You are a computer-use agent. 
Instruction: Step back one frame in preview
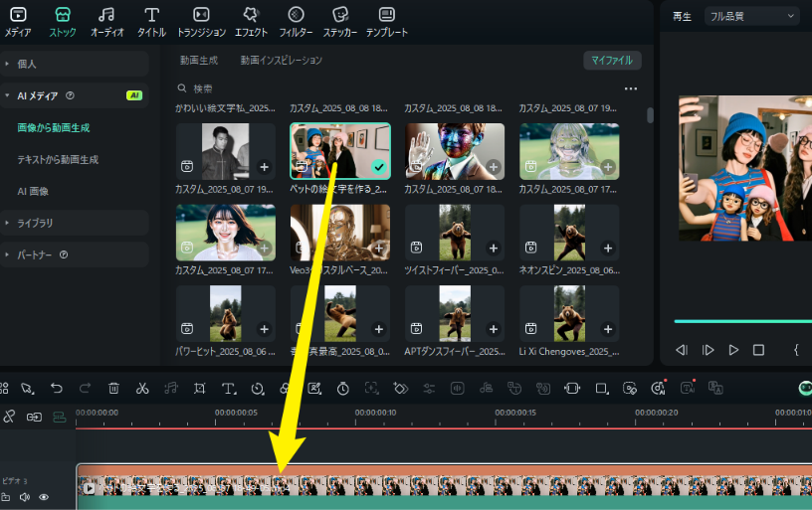click(682, 350)
